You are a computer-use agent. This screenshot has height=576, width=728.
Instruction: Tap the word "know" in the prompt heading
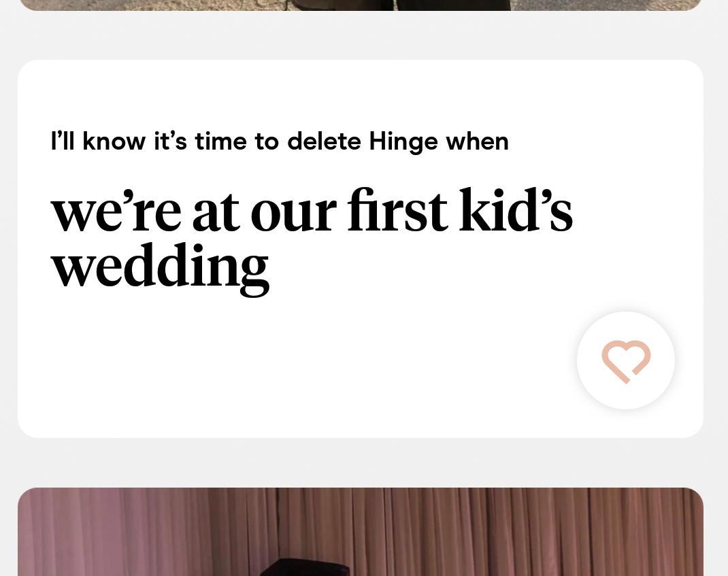click(x=114, y=141)
